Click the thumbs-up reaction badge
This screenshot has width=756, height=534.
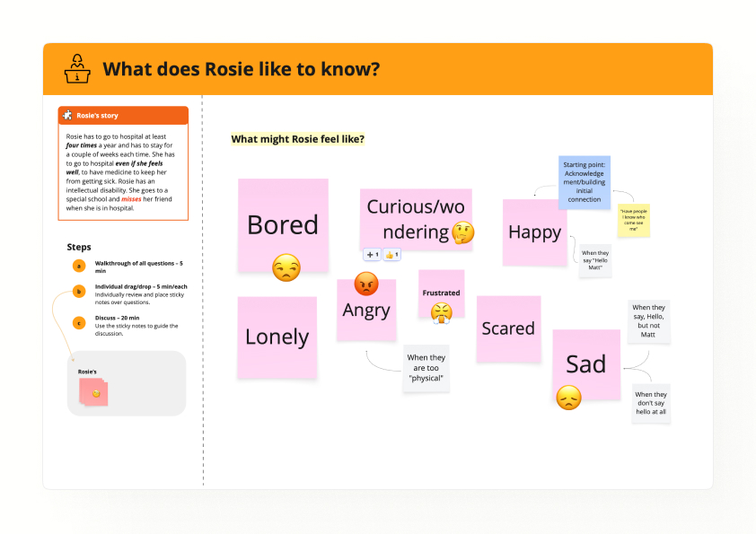coord(392,255)
